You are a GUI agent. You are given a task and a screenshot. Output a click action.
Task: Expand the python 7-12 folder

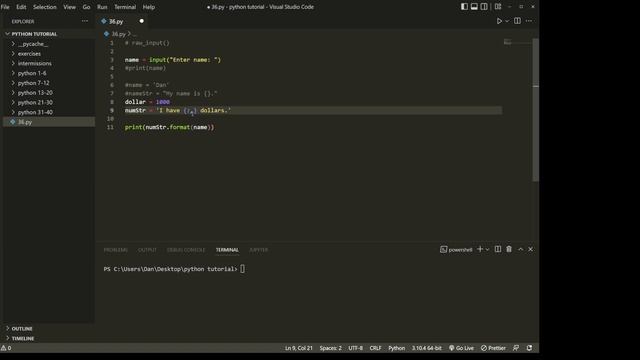pos(49,83)
